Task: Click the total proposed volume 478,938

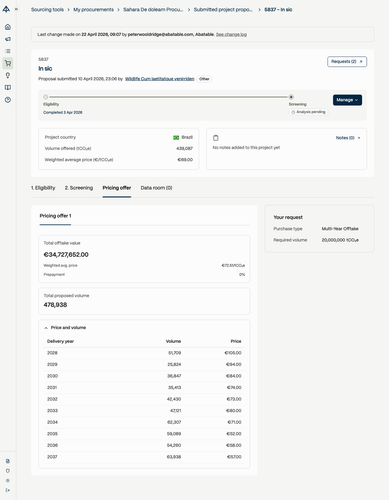Action: [55, 305]
